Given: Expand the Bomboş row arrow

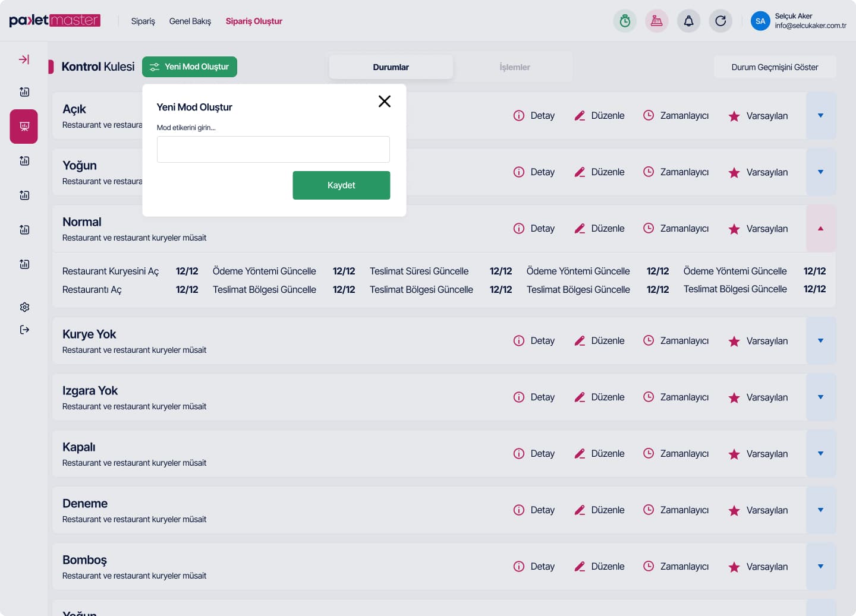Looking at the screenshot, I should [x=821, y=566].
